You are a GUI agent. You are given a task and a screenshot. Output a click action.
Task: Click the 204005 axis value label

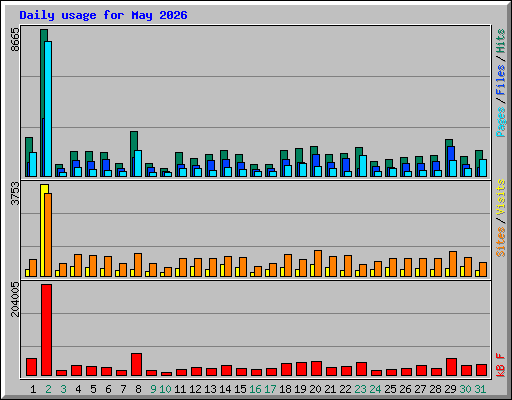click(x=15, y=299)
